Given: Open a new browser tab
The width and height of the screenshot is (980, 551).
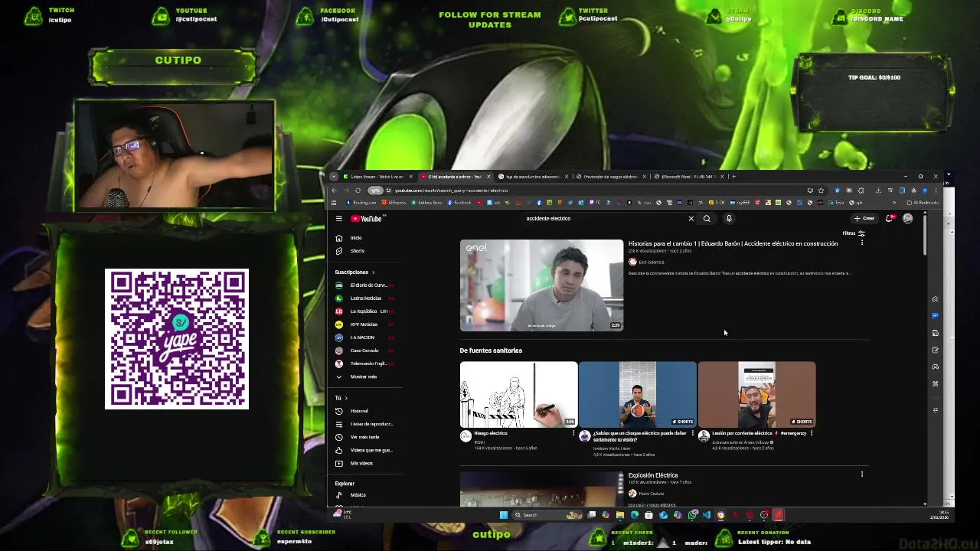Looking at the screenshot, I should [x=733, y=177].
